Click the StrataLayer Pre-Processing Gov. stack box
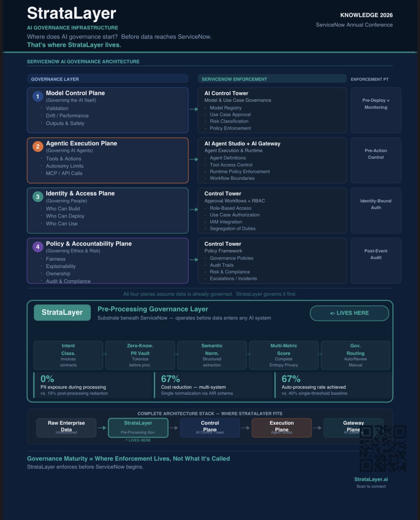Image resolution: width=420 pixels, height=520 pixels. pyautogui.click(x=138, y=428)
